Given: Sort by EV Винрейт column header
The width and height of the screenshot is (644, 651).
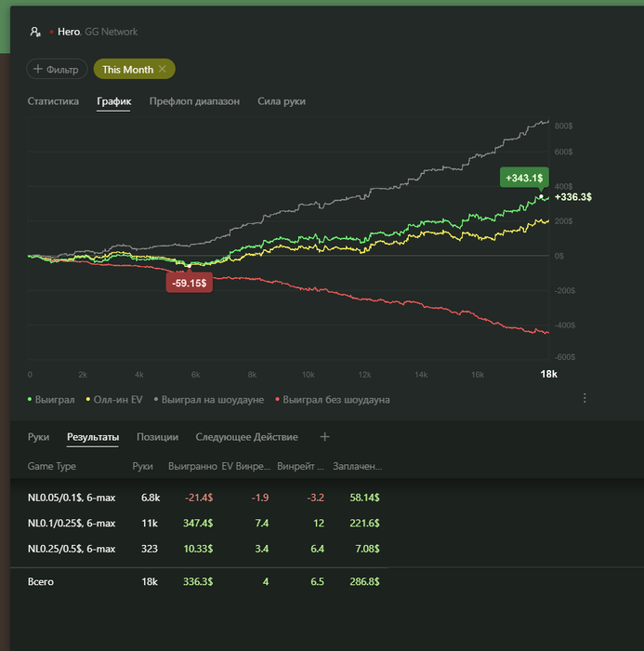Looking at the screenshot, I should click(x=245, y=466).
